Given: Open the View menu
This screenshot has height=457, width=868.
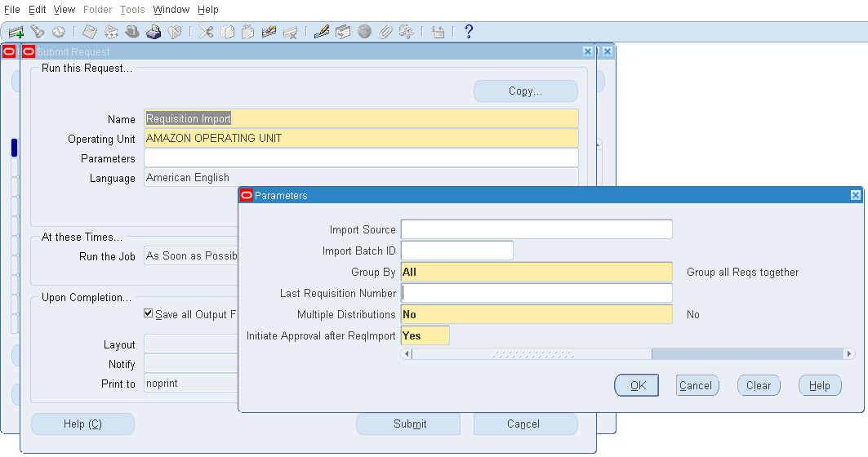Looking at the screenshot, I should coord(65,10).
